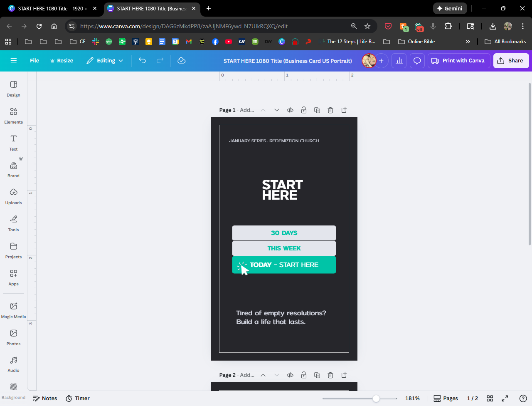This screenshot has width=532, height=406.
Task: Open the File menu
Action: point(34,61)
